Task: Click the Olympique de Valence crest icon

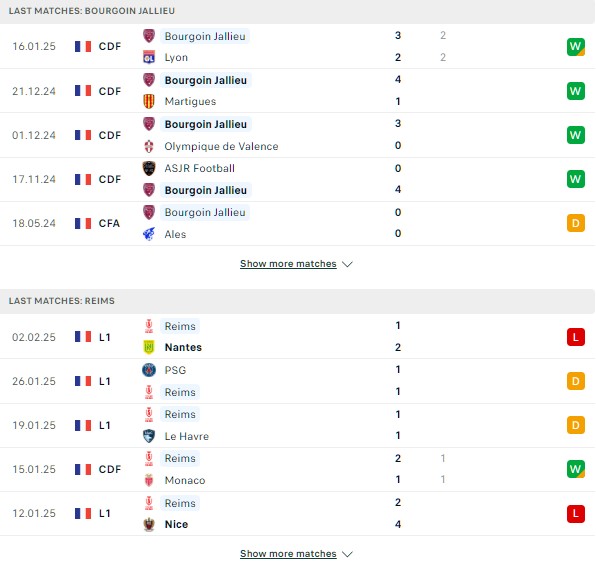Action: (149, 146)
